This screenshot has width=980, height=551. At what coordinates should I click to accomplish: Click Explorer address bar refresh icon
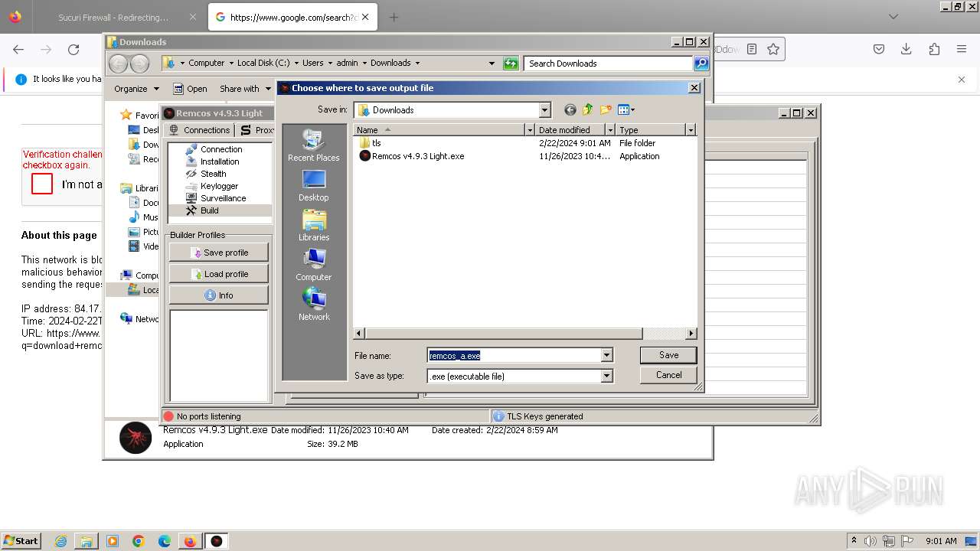tap(511, 64)
